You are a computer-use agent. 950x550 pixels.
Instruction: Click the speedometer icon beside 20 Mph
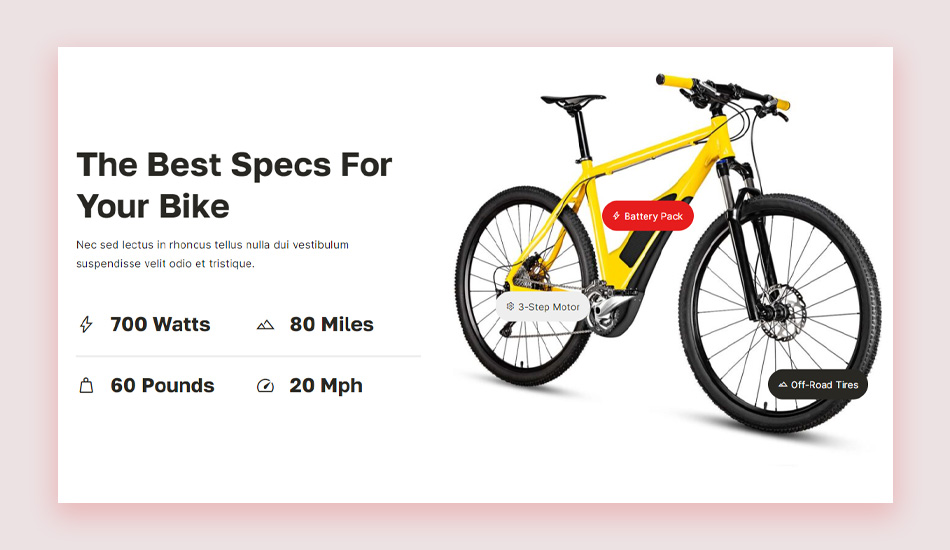(265, 385)
